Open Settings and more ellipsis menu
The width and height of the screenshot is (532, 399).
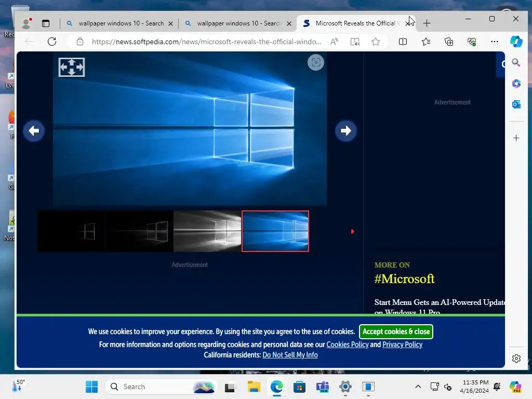(495, 42)
